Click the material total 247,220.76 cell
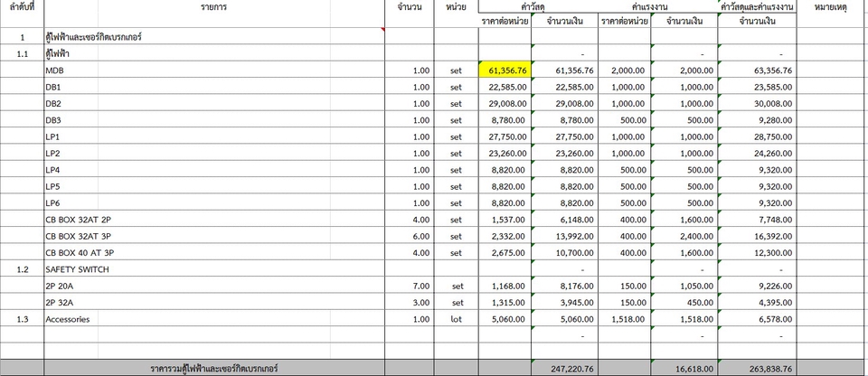The image size is (868, 376). (565, 368)
